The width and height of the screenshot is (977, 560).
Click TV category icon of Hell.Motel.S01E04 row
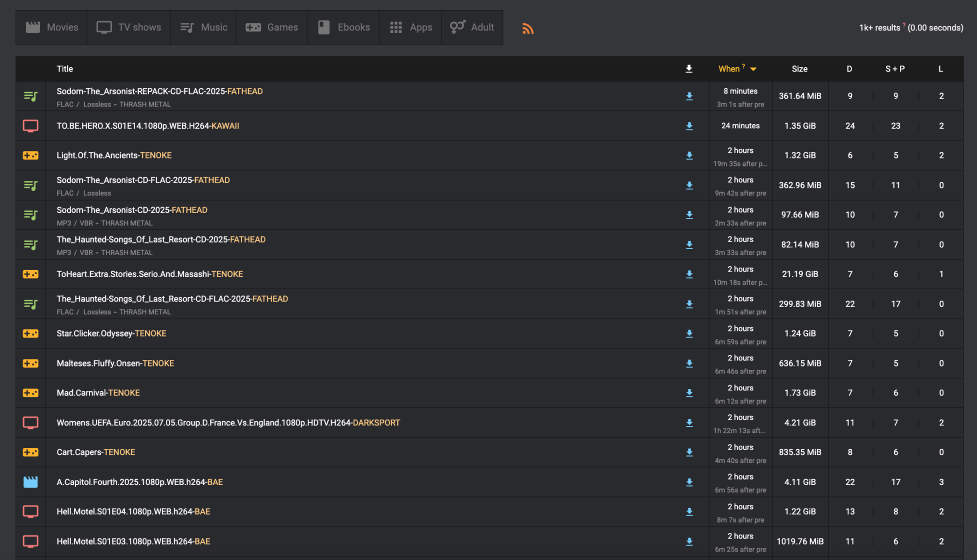coord(31,512)
